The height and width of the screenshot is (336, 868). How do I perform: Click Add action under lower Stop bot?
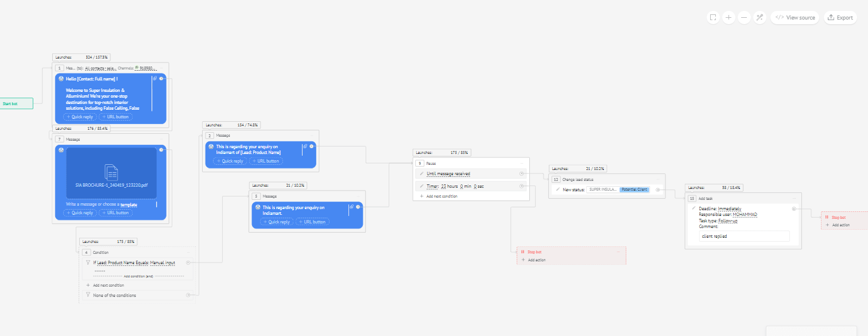pos(533,260)
